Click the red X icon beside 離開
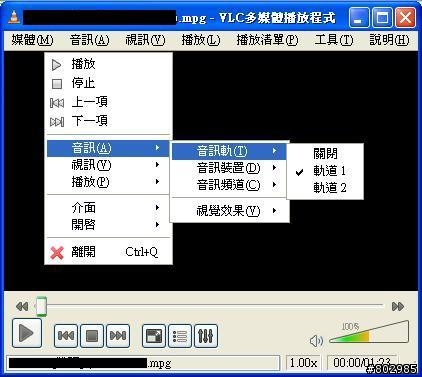This screenshot has height=377, width=422. (x=57, y=253)
